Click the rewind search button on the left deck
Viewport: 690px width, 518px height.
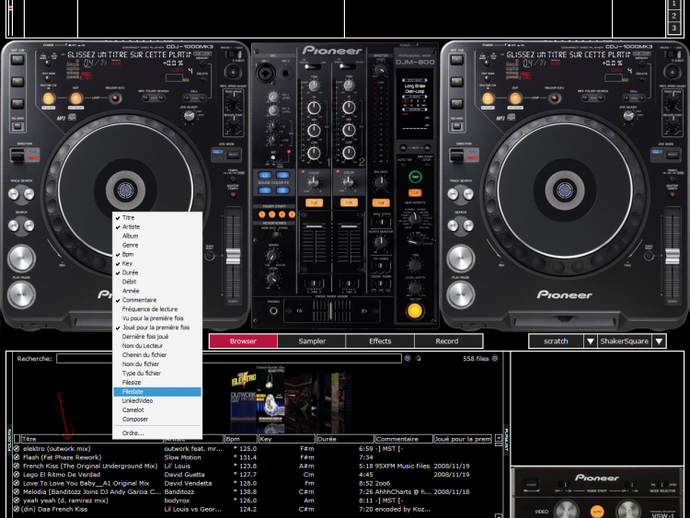(x=15, y=225)
